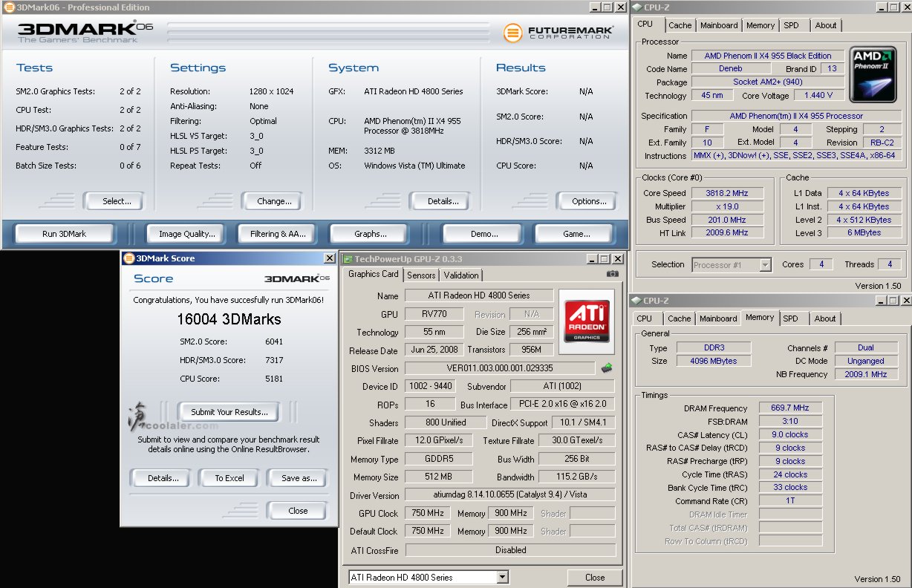Open the Image Quality tool
This screenshot has width=912, height=588.
pyautogui.click(x=187, y=234)
